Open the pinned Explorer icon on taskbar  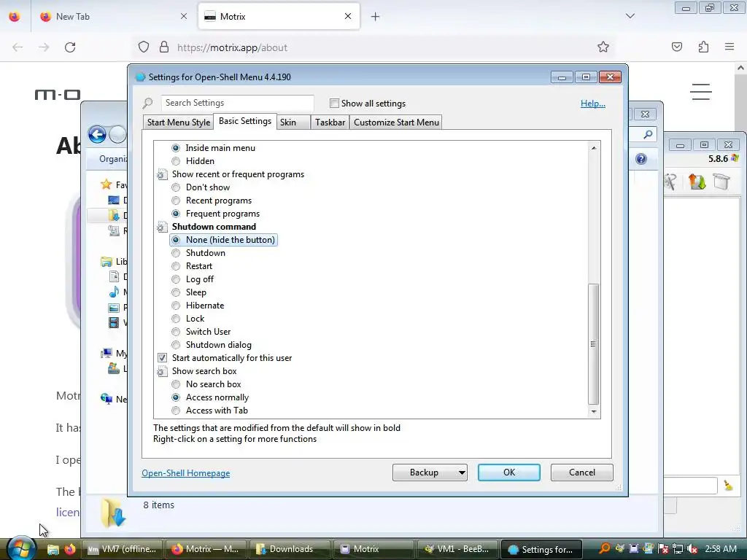tap(53, 550)
